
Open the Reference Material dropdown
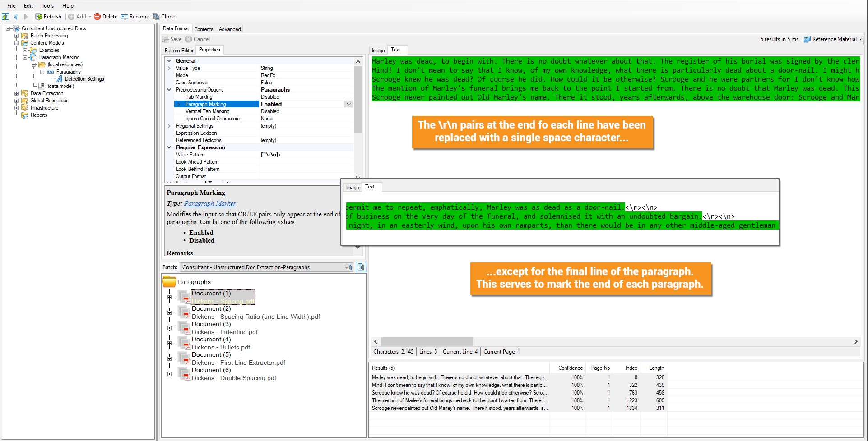pyautogui.click(x=833, y=39)
